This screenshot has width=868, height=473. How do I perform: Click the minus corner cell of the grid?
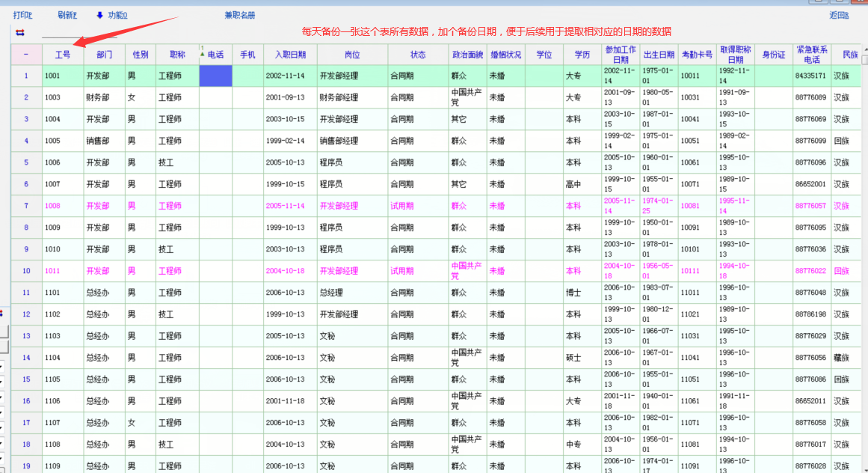pos(26,55)
